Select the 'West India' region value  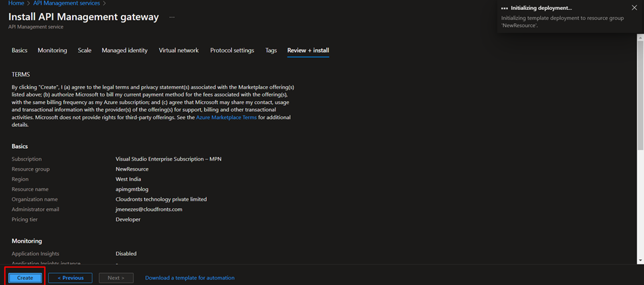(129, 179)
